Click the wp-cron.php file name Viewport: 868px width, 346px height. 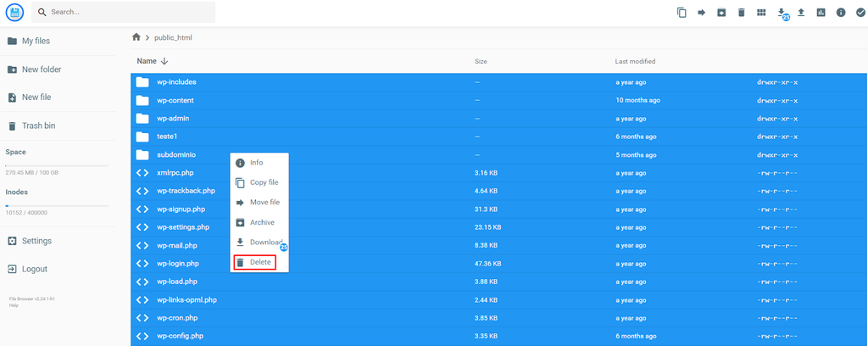[x=177, y=318]
